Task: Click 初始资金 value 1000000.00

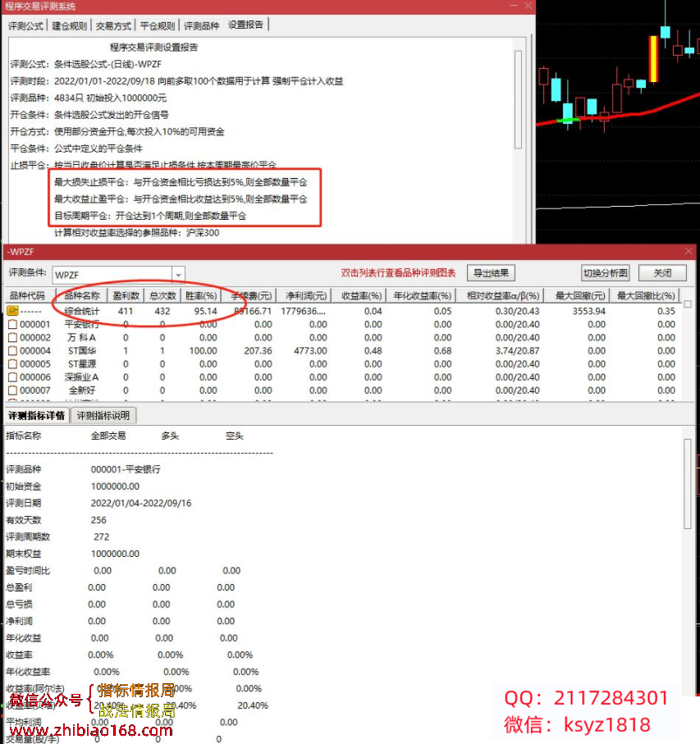Action: click(116, 486)
